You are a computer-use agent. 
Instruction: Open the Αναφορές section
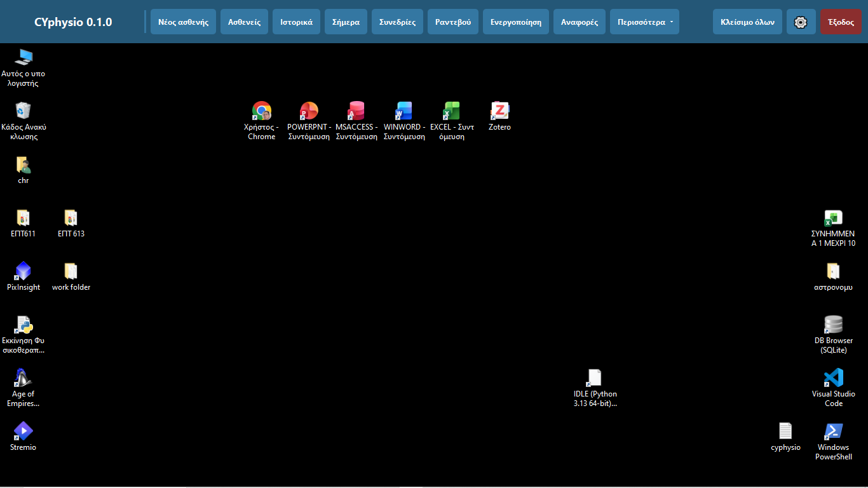coord(580,22)
